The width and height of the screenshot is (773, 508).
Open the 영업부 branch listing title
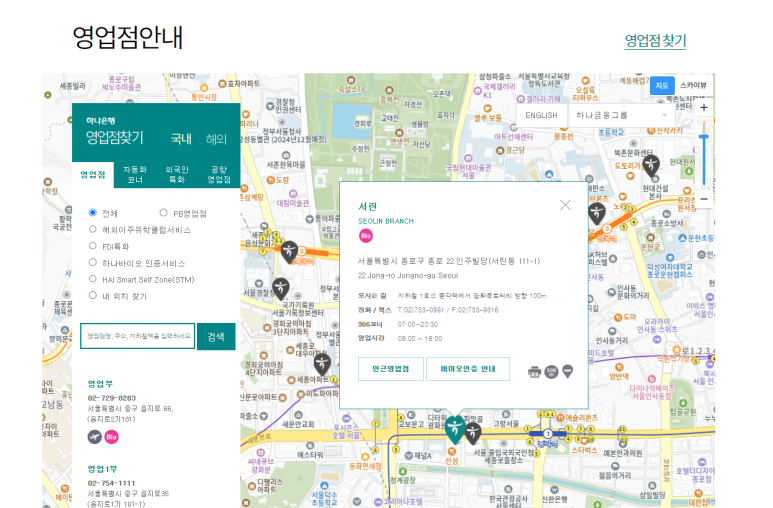click(100, 384)
